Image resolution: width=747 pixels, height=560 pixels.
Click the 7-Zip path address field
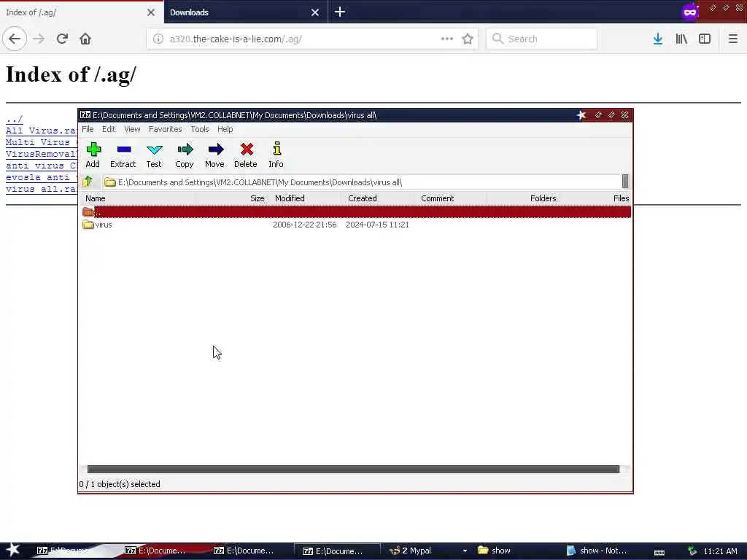362,182
